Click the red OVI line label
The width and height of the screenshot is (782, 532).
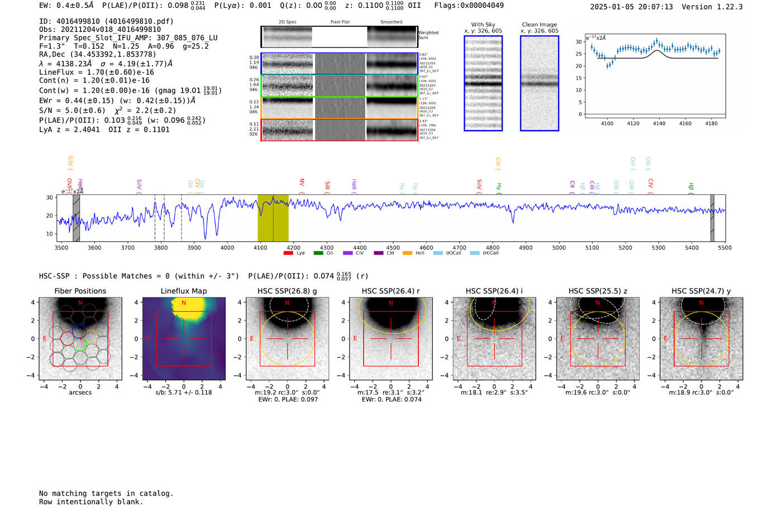(69, 185)
